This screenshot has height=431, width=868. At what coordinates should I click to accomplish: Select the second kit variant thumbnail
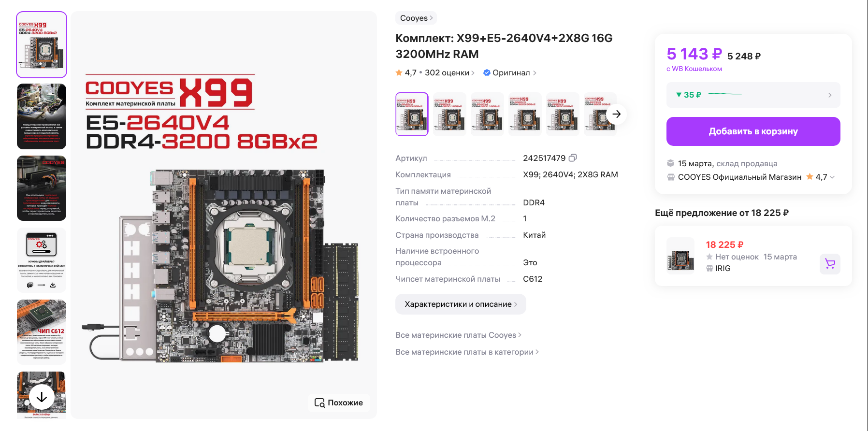(x=449, y=114)
